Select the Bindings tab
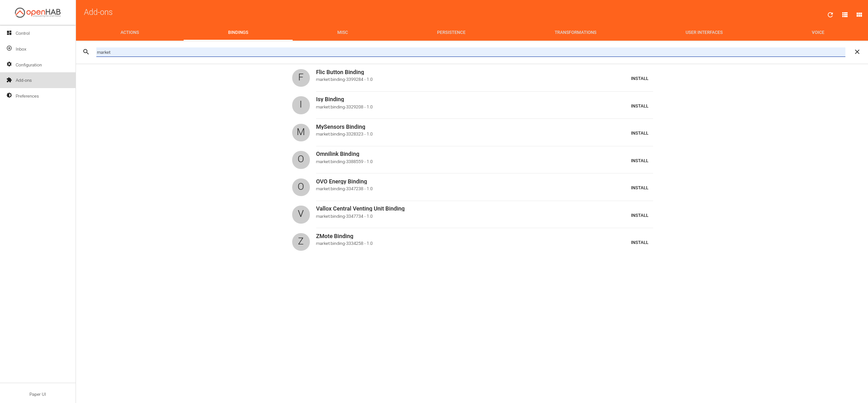 [238, 33]
